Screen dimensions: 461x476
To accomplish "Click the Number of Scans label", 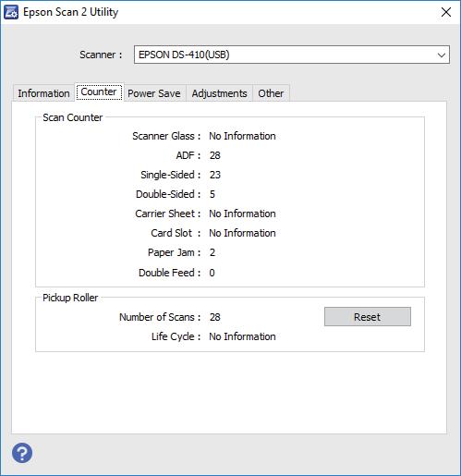I will click(160, 317).
